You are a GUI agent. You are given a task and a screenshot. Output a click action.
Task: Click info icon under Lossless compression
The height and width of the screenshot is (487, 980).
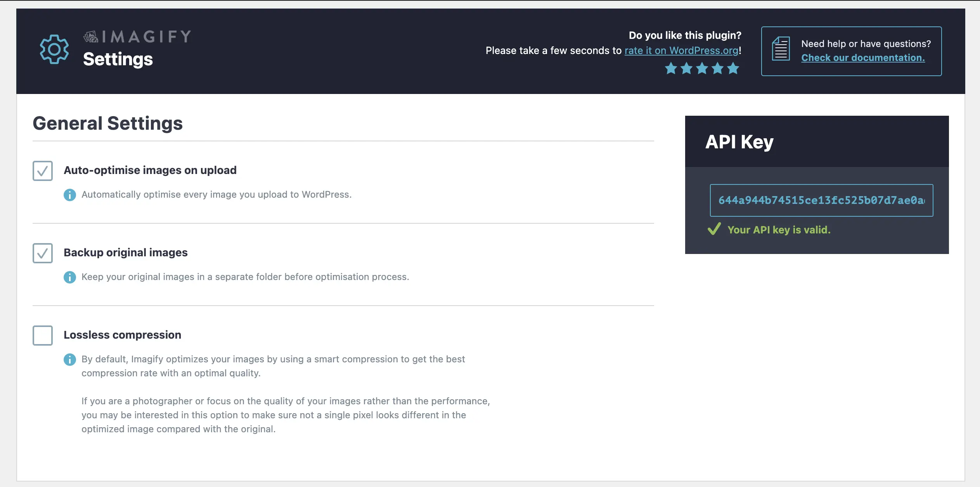point(70,360)
